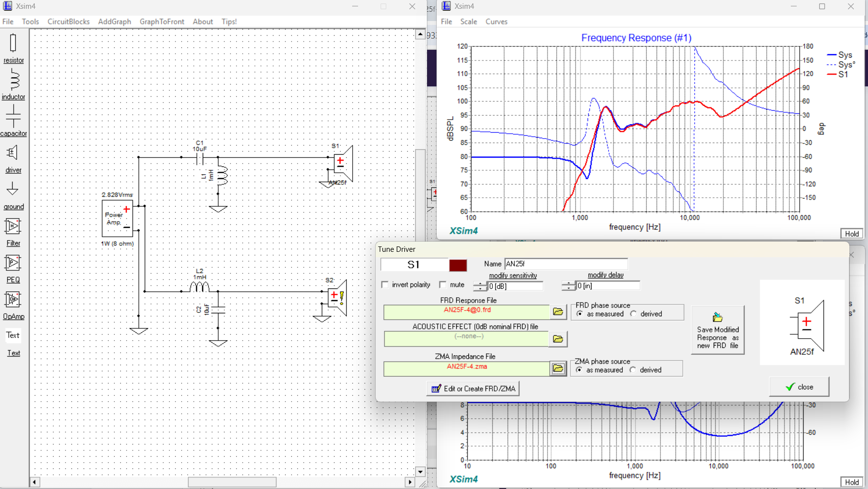Open the Scale menu in graph window
The width and height of the screenshot is (868, 489).
pos(468,21)
